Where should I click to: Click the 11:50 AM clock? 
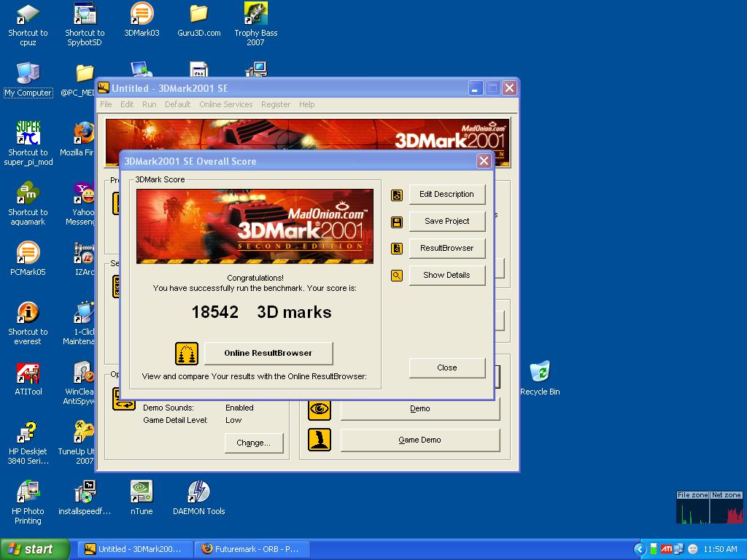pos(720,550)
